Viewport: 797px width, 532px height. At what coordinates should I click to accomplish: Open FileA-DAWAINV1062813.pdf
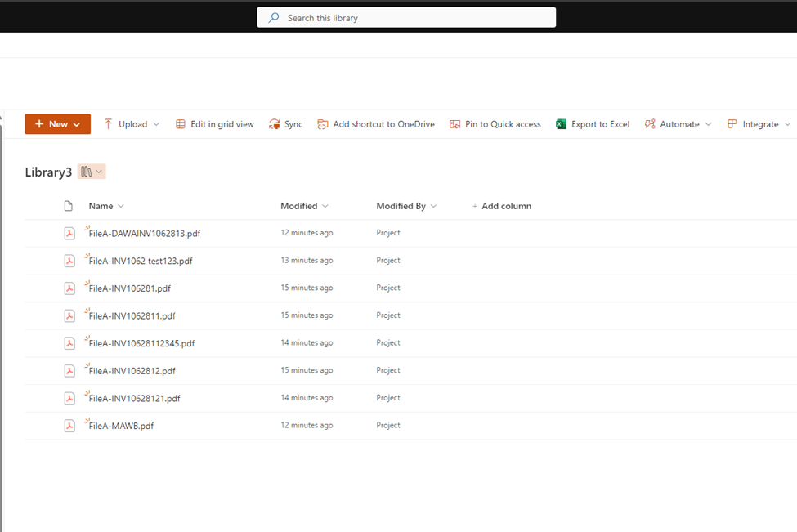(x=145, y=233)
